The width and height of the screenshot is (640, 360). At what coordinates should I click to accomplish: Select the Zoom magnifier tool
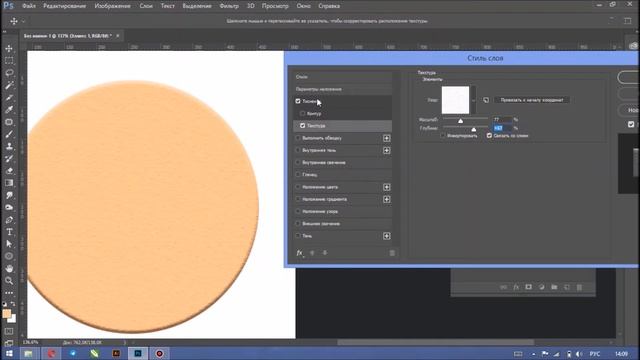pyautogui.click(x=9, y=281)
